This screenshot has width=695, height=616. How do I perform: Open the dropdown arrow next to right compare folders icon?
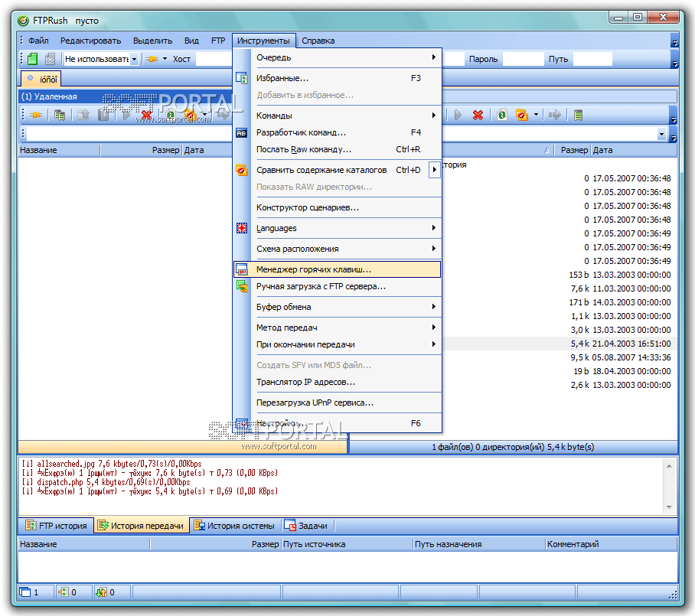tap(536, 116)
